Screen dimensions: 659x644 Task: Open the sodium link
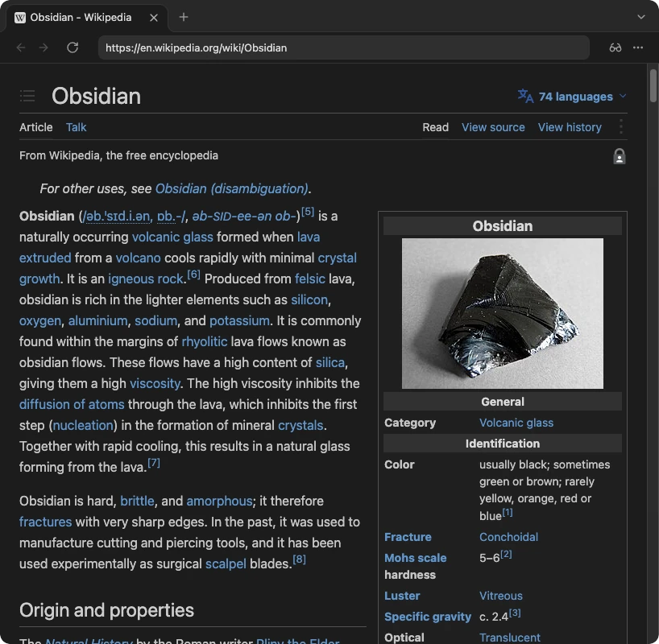156,321
